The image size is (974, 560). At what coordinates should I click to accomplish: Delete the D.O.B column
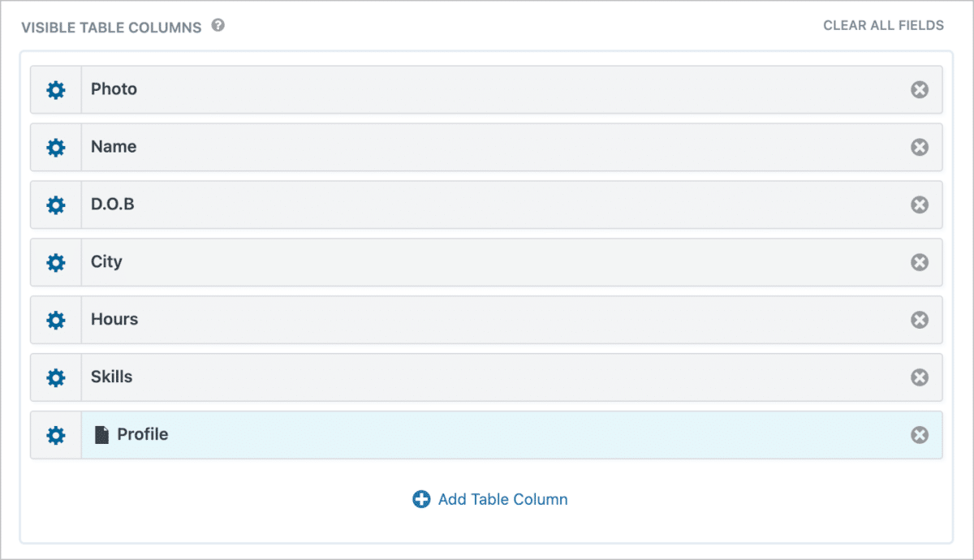click(919, 205)
